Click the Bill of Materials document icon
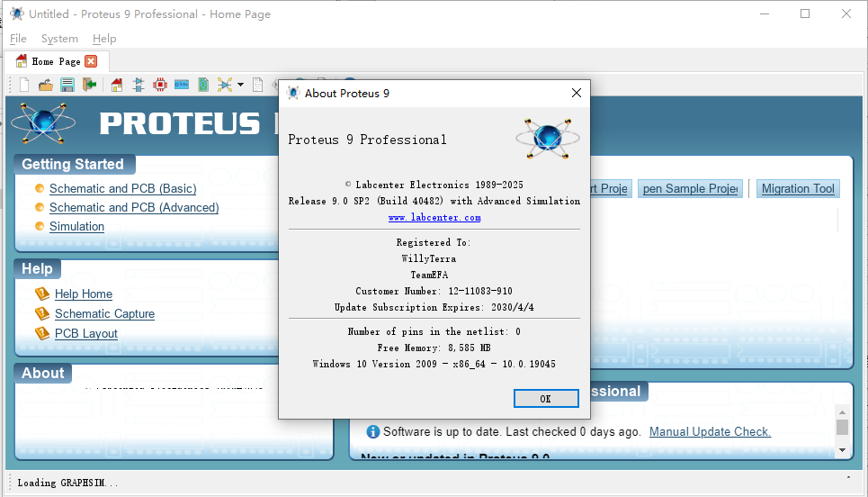 click(257, 85)
